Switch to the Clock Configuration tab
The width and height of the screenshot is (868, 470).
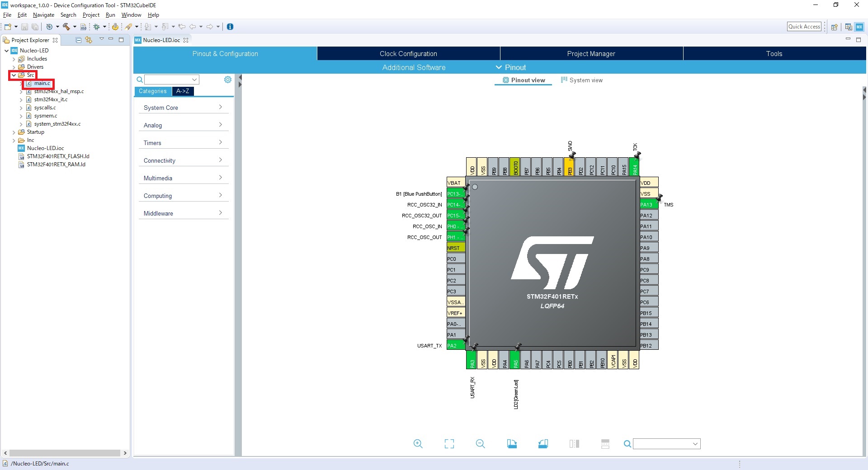point(408,53)
